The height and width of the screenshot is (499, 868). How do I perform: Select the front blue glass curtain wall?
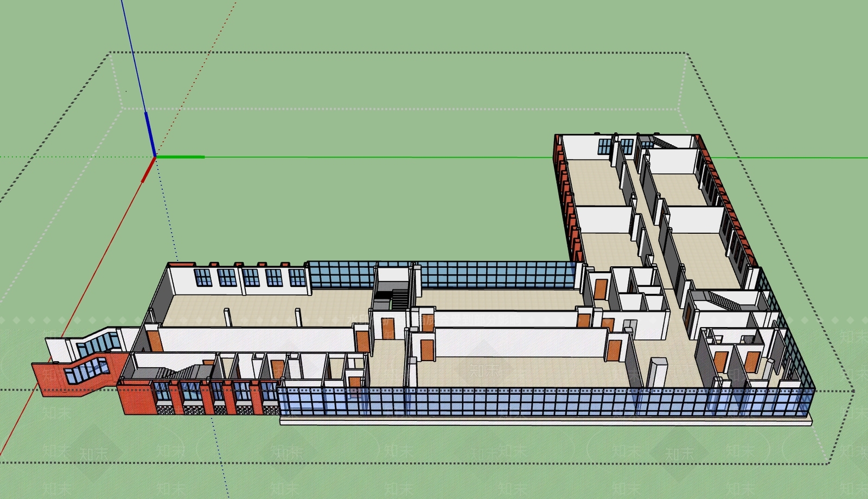tap(547, 402)
